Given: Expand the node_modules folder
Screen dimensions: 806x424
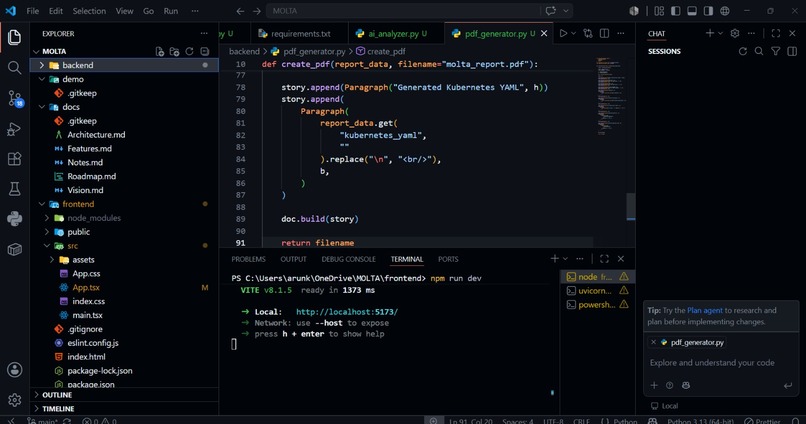Looking at the screenshot, I should tap(125, 218).
